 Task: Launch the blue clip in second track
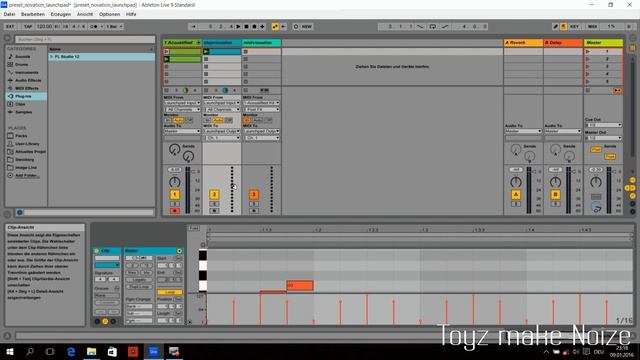[206, 52]
